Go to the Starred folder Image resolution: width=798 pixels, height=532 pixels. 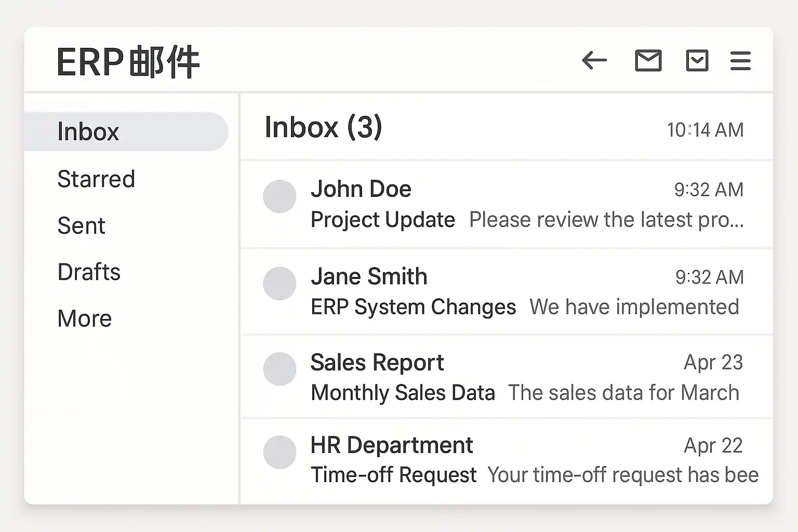click(96, 179)
